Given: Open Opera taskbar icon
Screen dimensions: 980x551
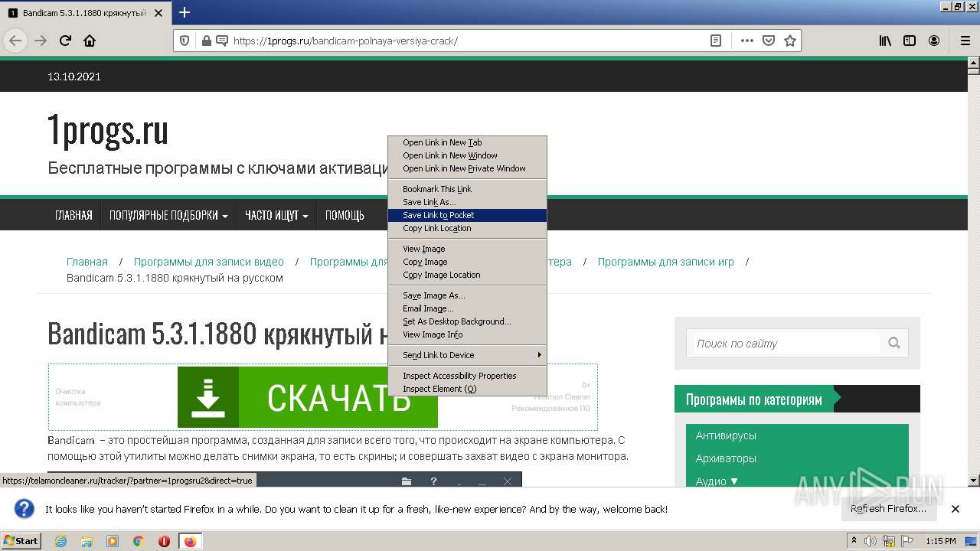Looking at the screenshot, I should coord(164,541).
